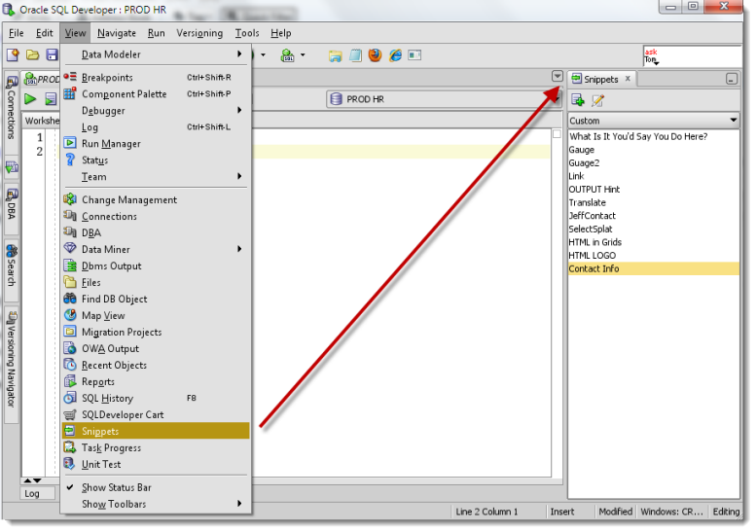Click the Edit Snippets pencil icon

597,100
